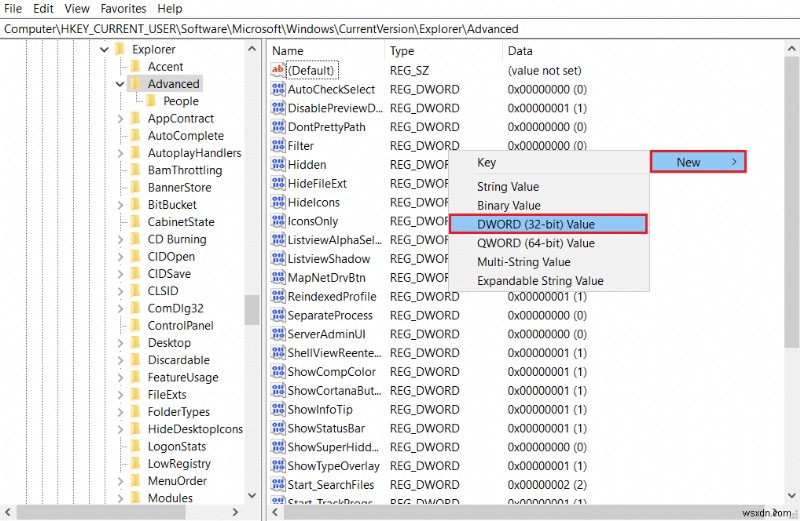Click the Explorer folder icon in tree
The image size is (800, 521).
point(120,49)
